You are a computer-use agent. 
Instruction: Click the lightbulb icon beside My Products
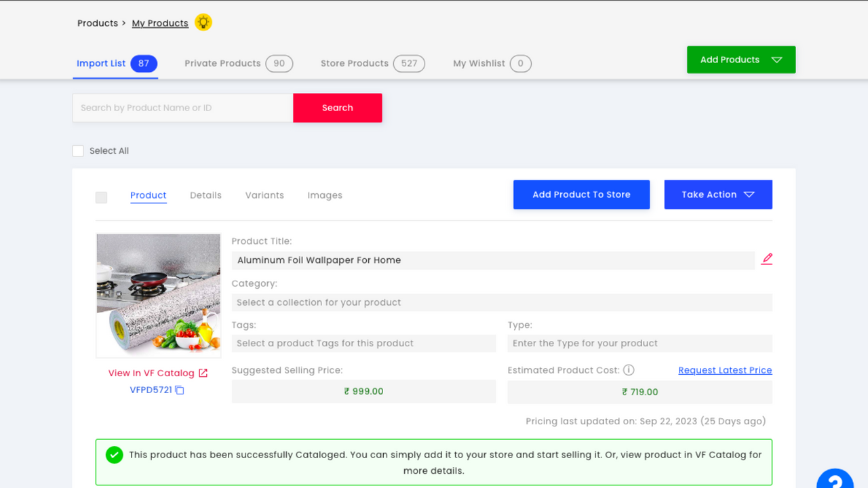pyautogui.click(x=203, y=22)
